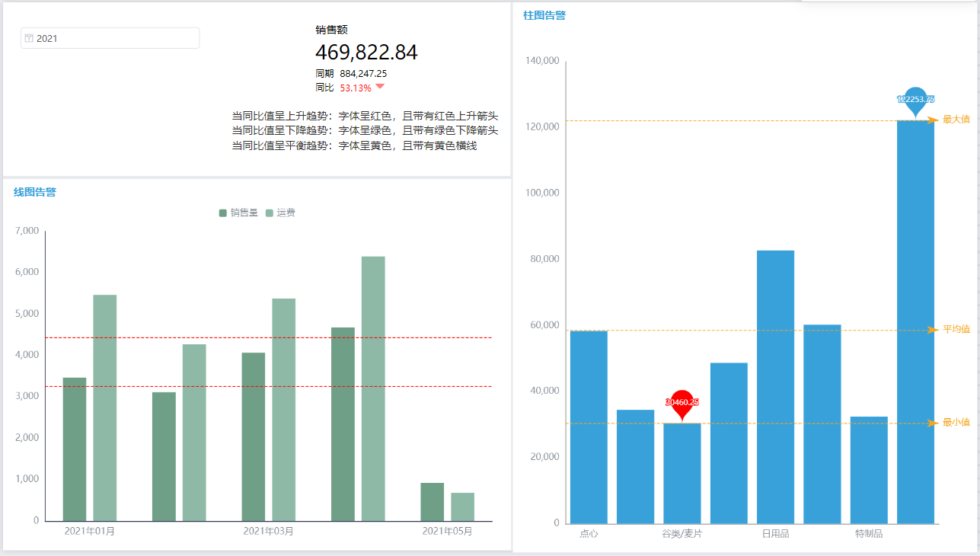Click the red 30460.25 marker pin

682,405
